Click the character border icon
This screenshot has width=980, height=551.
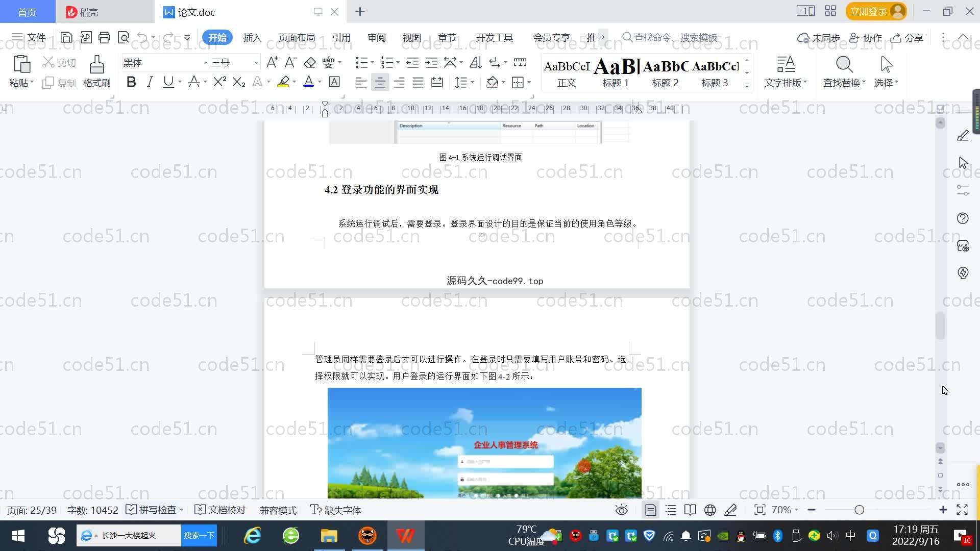[x=334, y=82]
